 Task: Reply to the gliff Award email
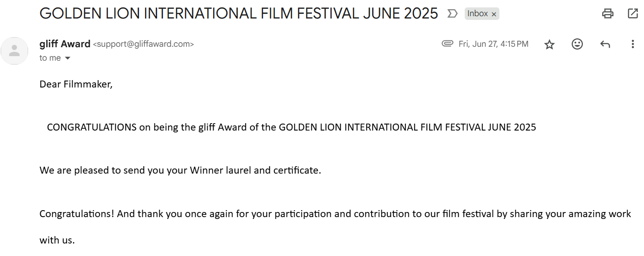click(605, 44)
